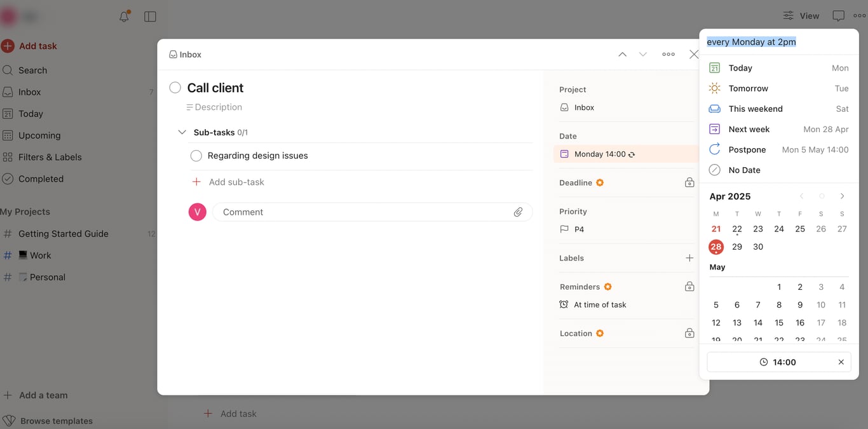
Task: Attach a file with the paperclip icon
Action: point(518,212)
